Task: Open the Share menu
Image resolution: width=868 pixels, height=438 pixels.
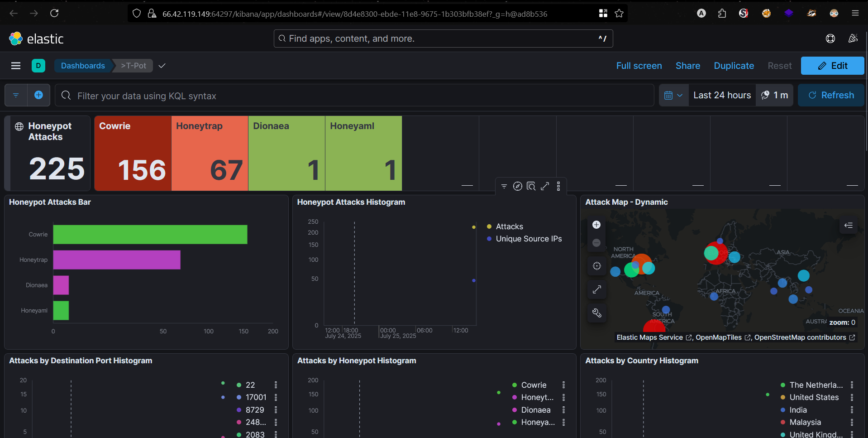Action: point(687,66)
